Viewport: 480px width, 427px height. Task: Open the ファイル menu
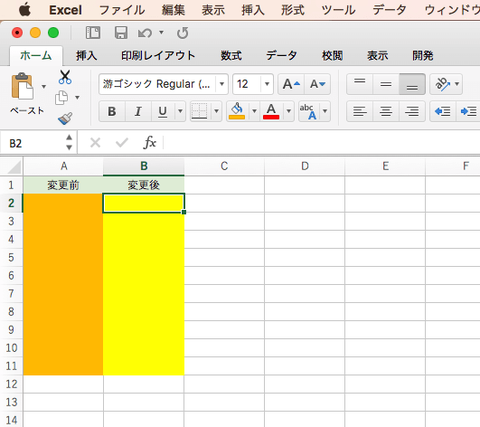122,10
